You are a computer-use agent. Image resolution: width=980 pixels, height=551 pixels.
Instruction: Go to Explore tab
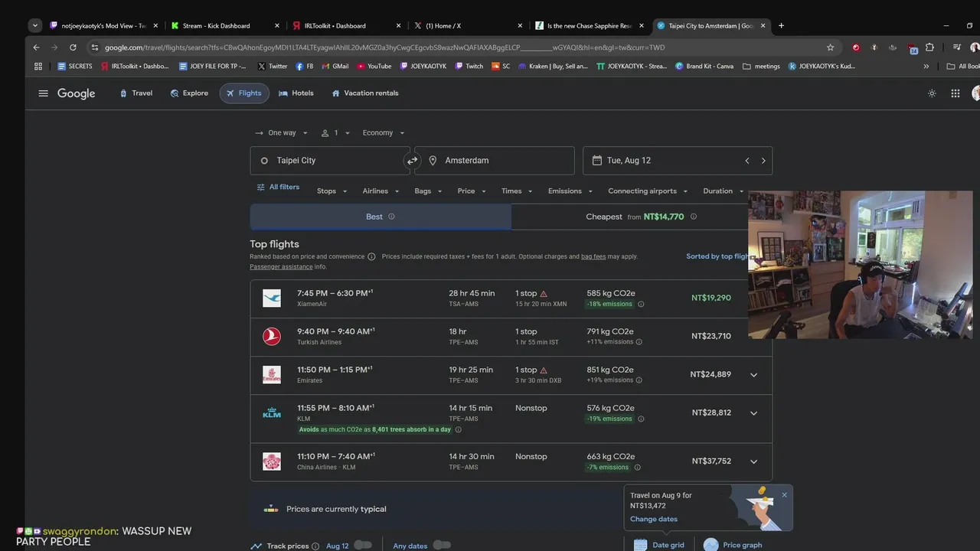coord(189,93)
